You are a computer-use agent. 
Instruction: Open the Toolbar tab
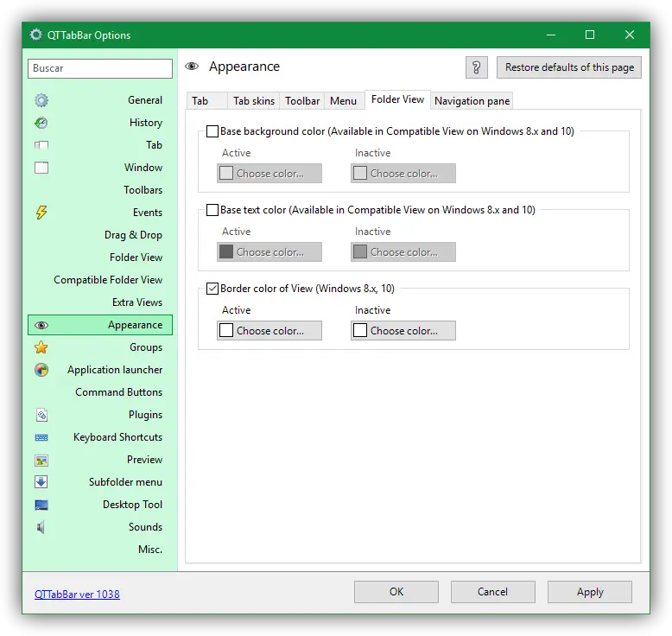click(x=302, y=101)
